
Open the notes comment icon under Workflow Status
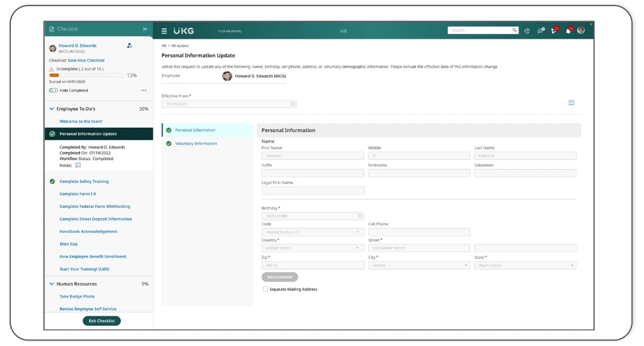(x=78, y=165)
